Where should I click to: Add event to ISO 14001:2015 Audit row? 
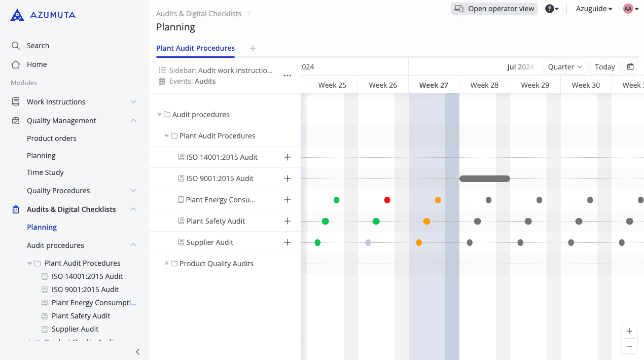[x=288, y=157]
